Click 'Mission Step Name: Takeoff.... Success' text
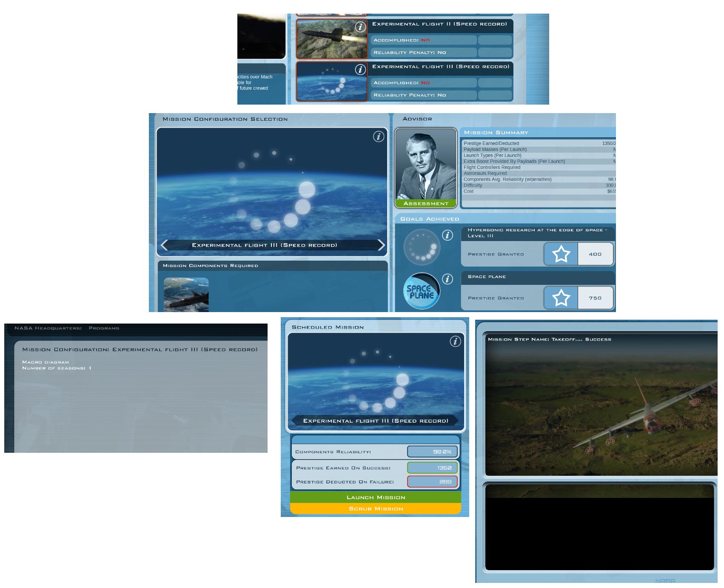 tap(550, 339)
